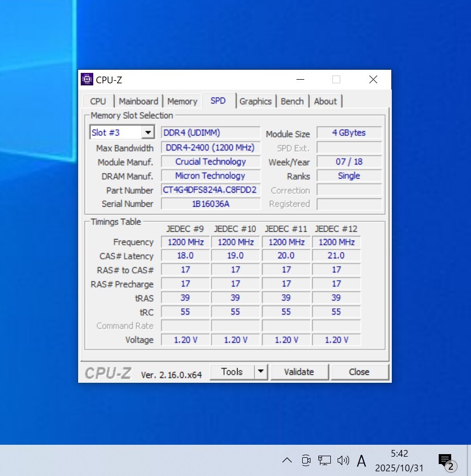Open the hidden icons tray chevron

[287, 460]
